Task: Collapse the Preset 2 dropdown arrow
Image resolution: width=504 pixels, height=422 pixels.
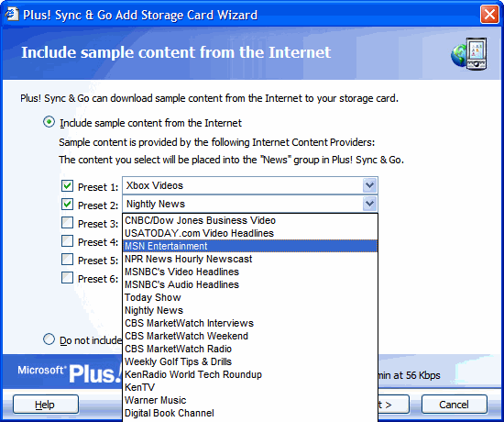Action: click(x=369, y=204)
